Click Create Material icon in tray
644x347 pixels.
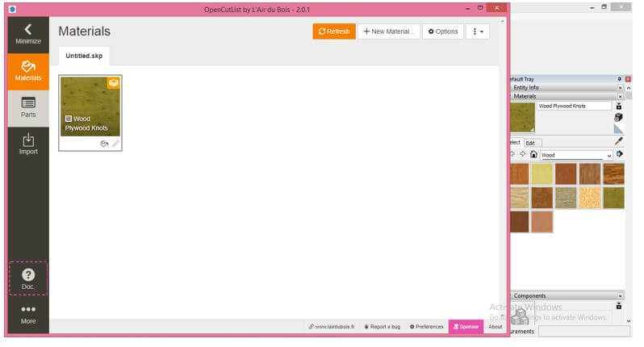tap(618, 118)
